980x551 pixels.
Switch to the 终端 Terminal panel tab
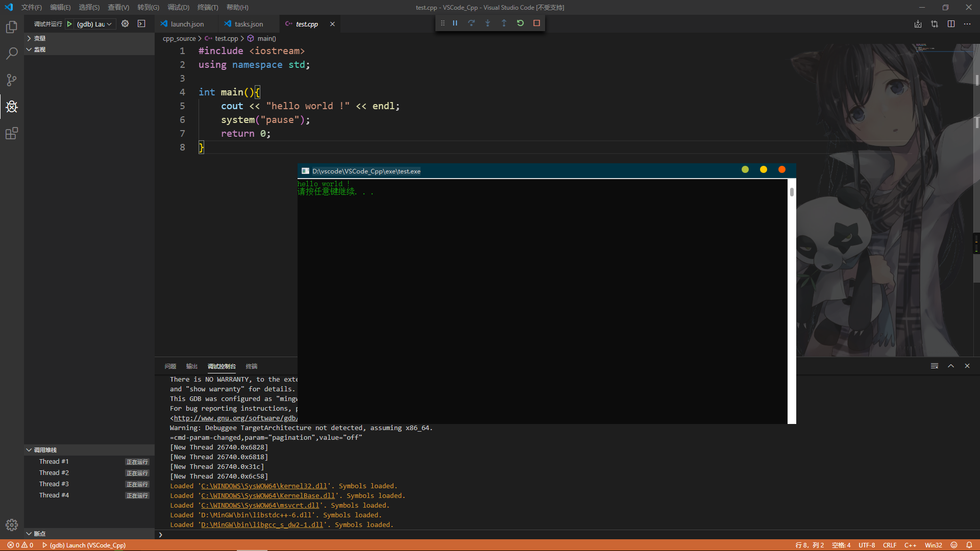coord(252,366)
